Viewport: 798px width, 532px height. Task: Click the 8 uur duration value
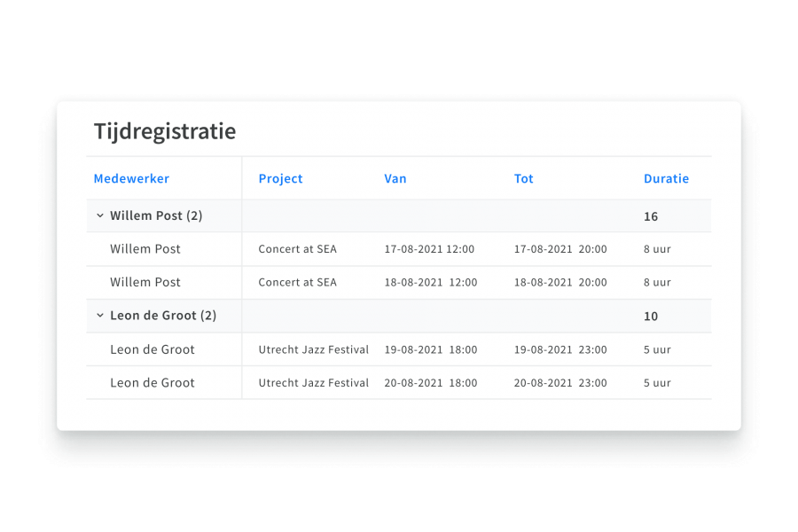[656, 249]
